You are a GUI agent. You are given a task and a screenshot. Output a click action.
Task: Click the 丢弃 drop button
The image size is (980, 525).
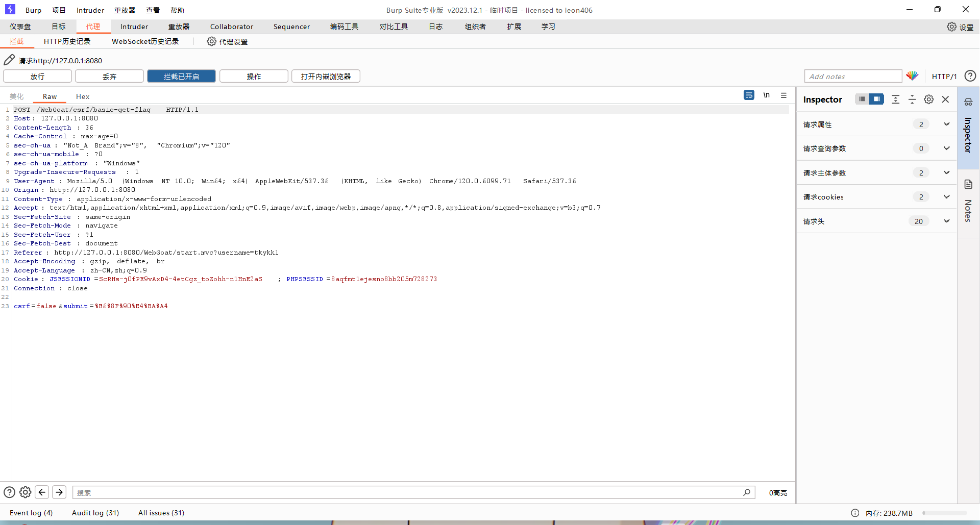(109, 76)
